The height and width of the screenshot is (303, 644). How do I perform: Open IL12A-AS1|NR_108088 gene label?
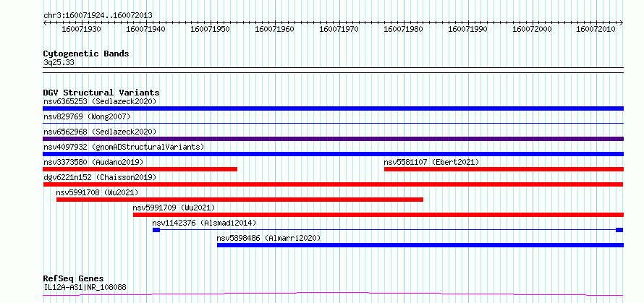click(x=85, y=287)
